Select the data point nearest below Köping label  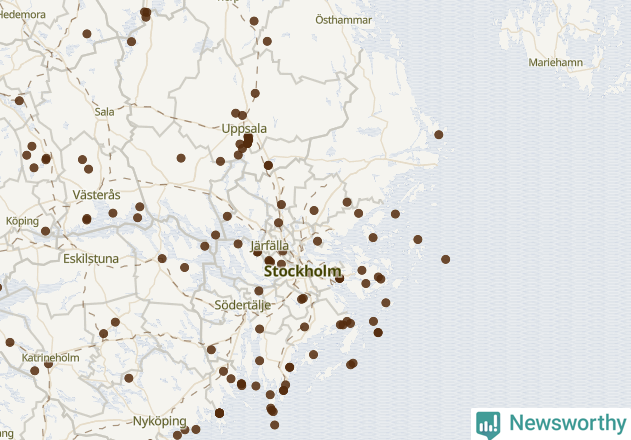click(x=45, y=231)
